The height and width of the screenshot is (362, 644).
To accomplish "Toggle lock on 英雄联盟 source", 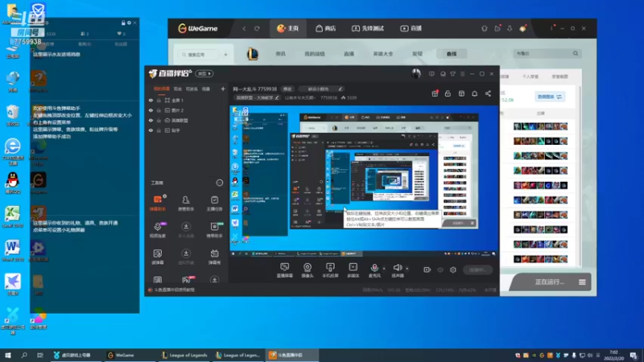I will pos(159,121).
